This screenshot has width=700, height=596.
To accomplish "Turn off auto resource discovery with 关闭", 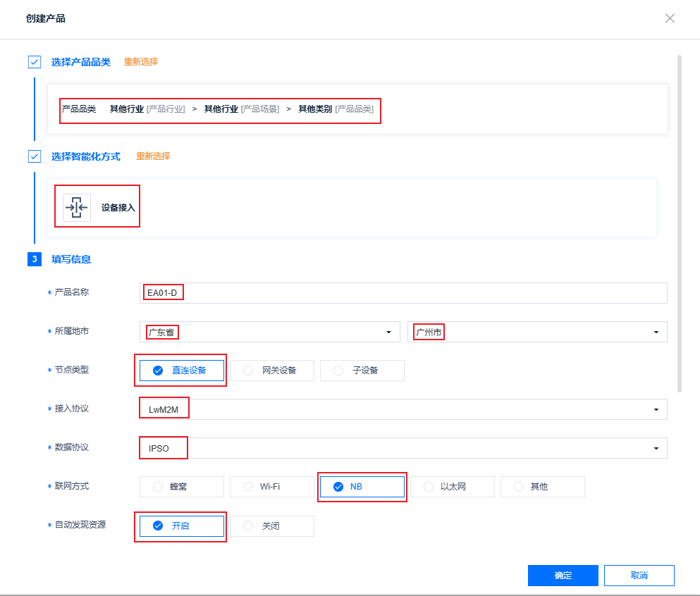I will point(271,526).
